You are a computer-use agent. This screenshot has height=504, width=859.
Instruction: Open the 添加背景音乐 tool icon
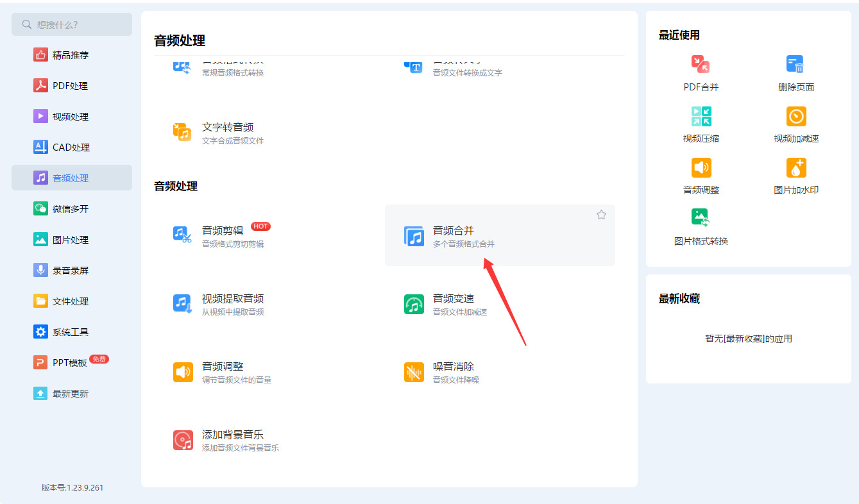[183, 440]
